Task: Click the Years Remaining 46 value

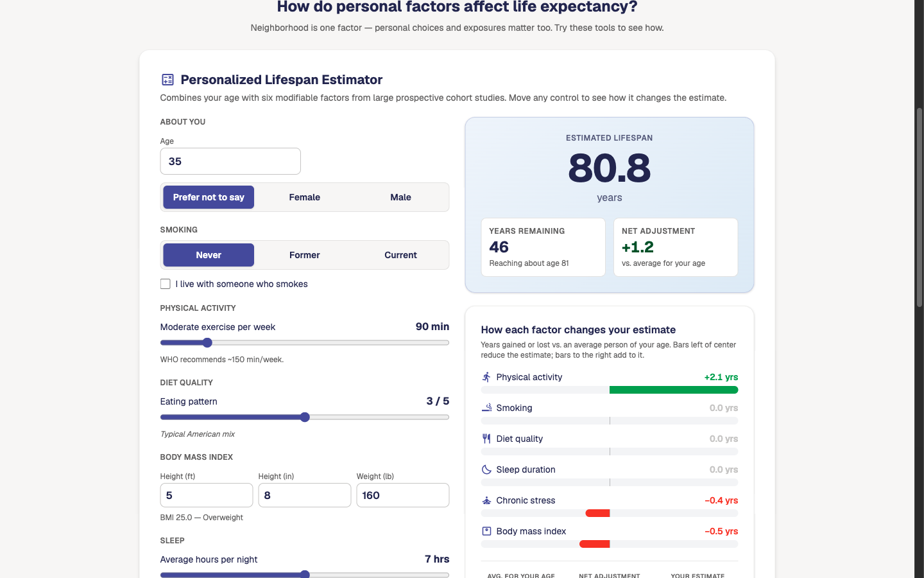Action: click(499, 247)
